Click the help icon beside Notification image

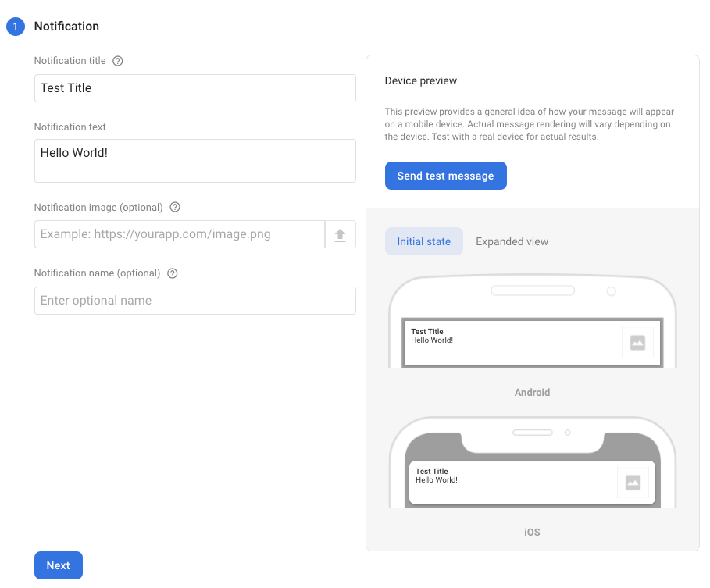pos(175,208)
